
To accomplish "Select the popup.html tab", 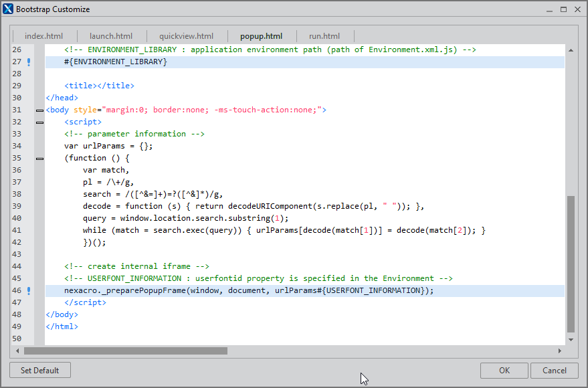I will pyautogui.click(x=261, y=36).
